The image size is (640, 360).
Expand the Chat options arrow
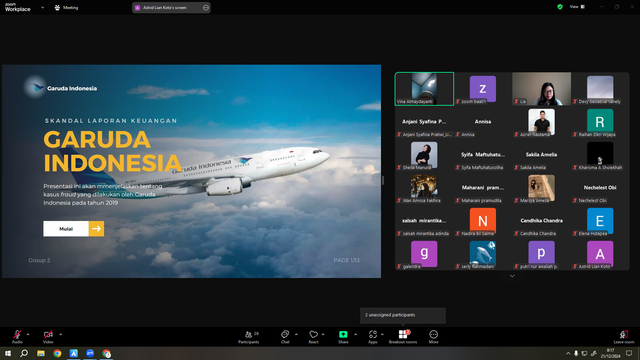296,334
